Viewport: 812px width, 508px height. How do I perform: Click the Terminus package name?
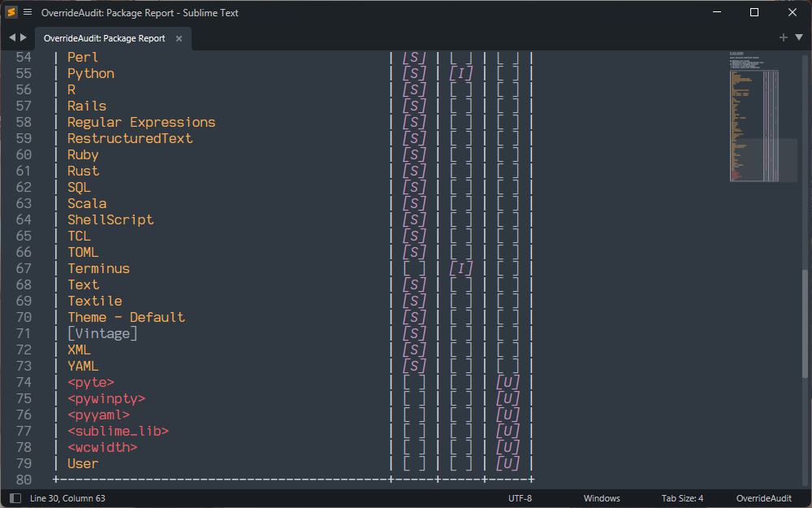(x=98, y=268)
